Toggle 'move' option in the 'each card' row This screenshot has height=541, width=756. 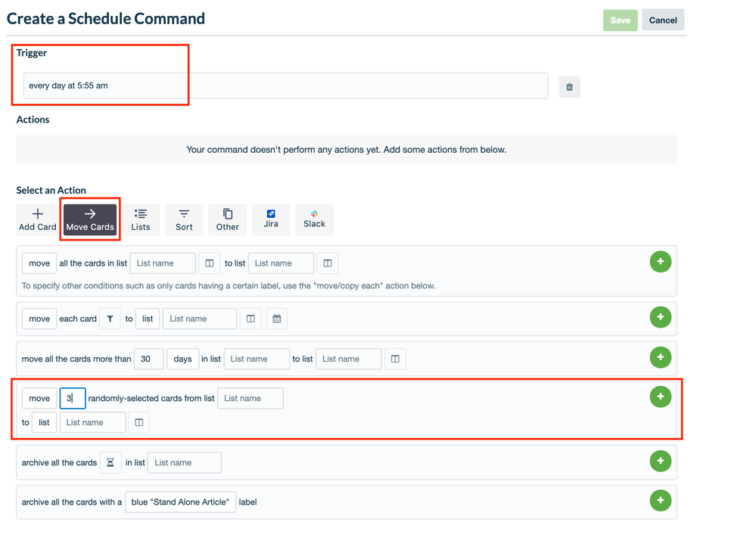tap(39, 319)
